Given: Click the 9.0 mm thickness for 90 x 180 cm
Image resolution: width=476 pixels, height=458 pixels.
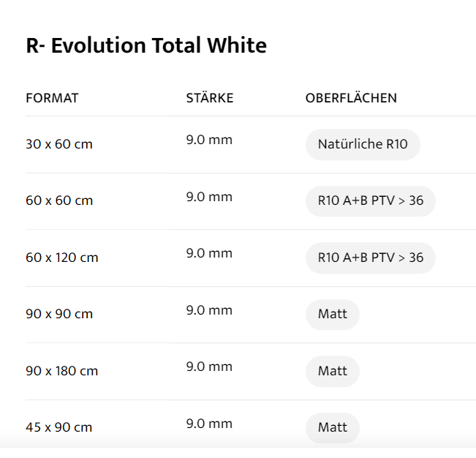Looking at the screenshot, I should pyautogui.click(x=209, y=367).
